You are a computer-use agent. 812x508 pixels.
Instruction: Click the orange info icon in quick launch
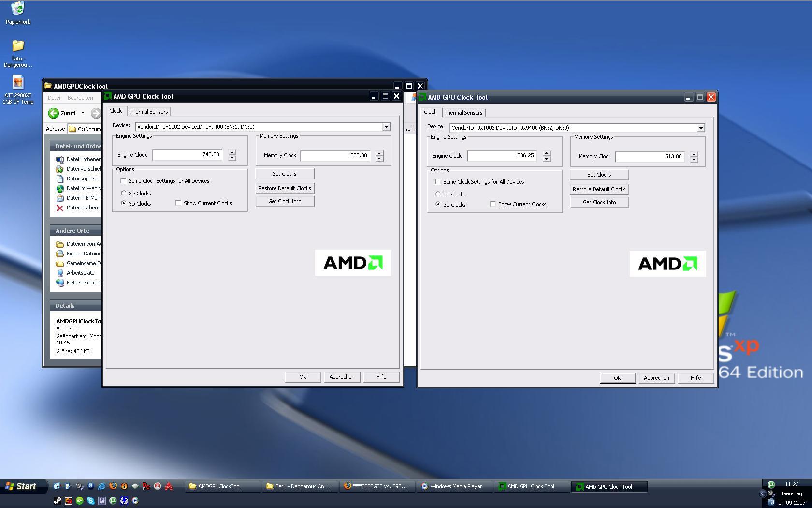point(124,486)
